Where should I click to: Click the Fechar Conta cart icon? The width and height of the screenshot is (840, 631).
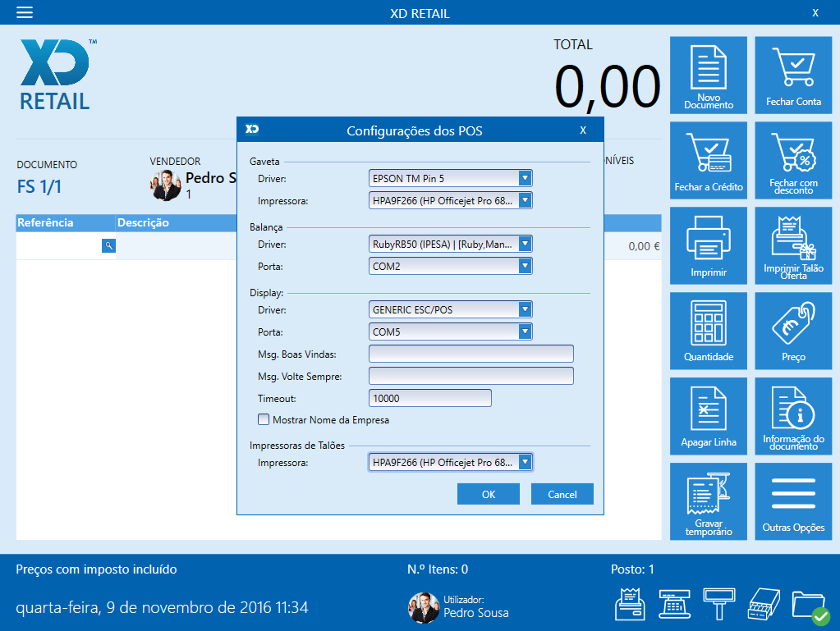tap(792, 75)
